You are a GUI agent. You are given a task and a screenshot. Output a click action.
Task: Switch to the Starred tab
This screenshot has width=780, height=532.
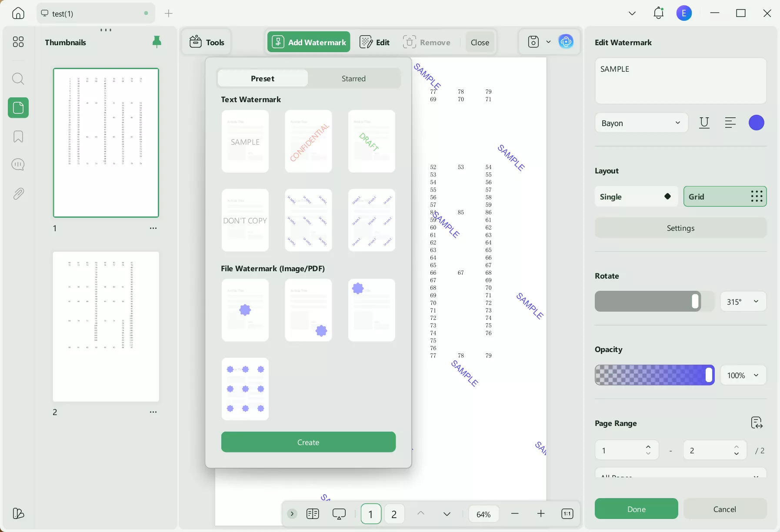[353, 79]
